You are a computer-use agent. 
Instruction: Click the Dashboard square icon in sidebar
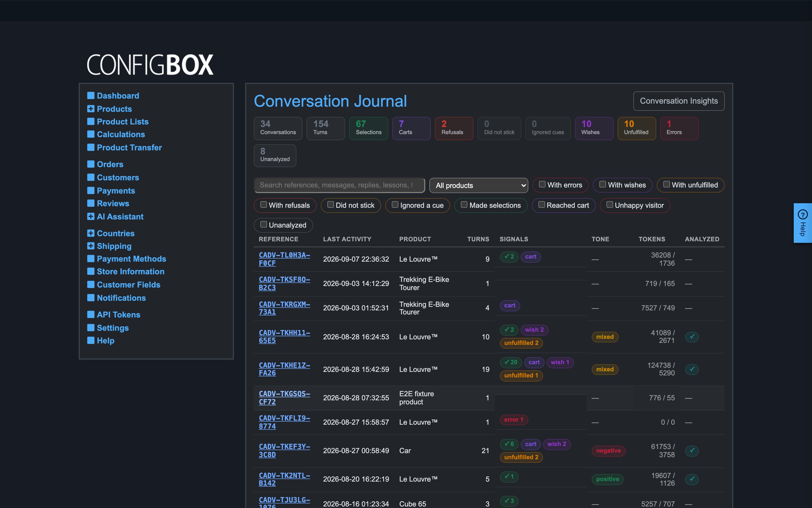[x=91, y=96]
